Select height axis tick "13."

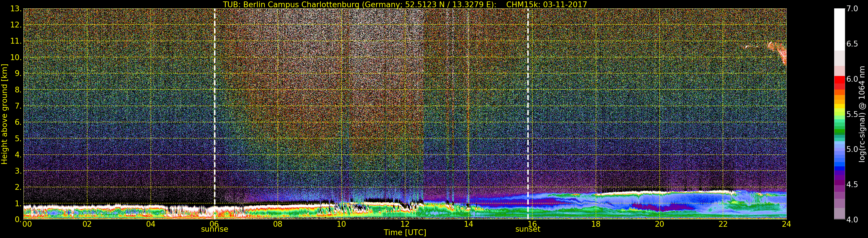[16, 9]
